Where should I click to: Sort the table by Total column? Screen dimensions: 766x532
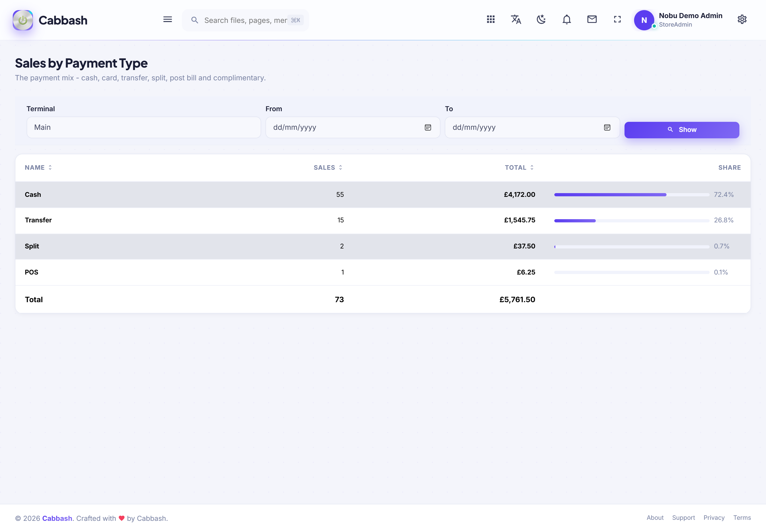click(519, 167)
